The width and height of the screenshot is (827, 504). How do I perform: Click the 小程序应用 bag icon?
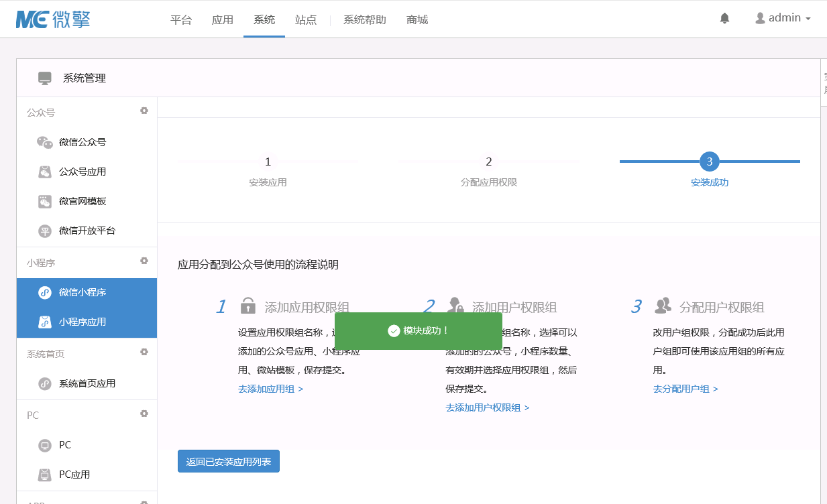[45, 322]
